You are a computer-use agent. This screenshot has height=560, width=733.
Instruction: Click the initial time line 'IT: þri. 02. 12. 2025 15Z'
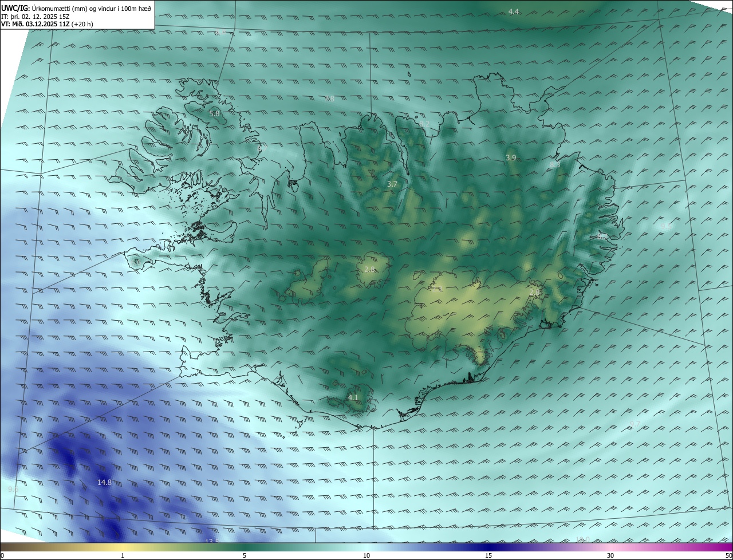point(36,17)
